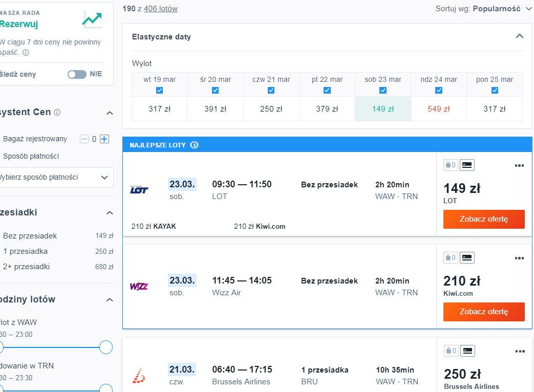The image size is (534, 392).
Task: Click LOT airline logo
Action: (x=139, y=190)
